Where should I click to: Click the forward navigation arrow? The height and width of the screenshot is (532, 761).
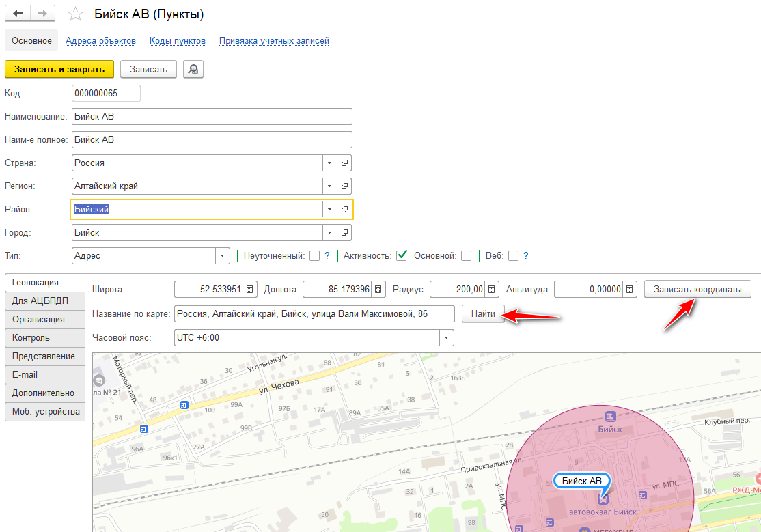pos(42,14)
